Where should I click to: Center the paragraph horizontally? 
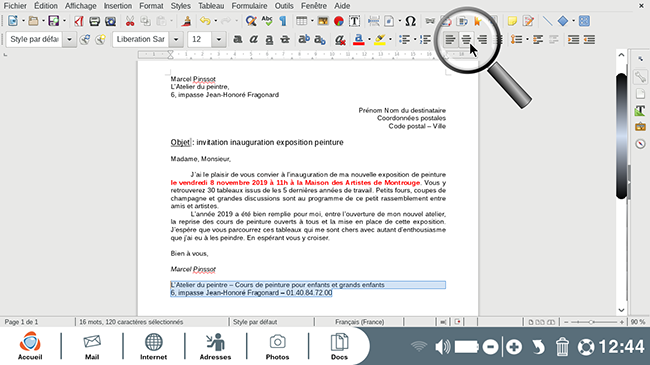click(466, 39)
